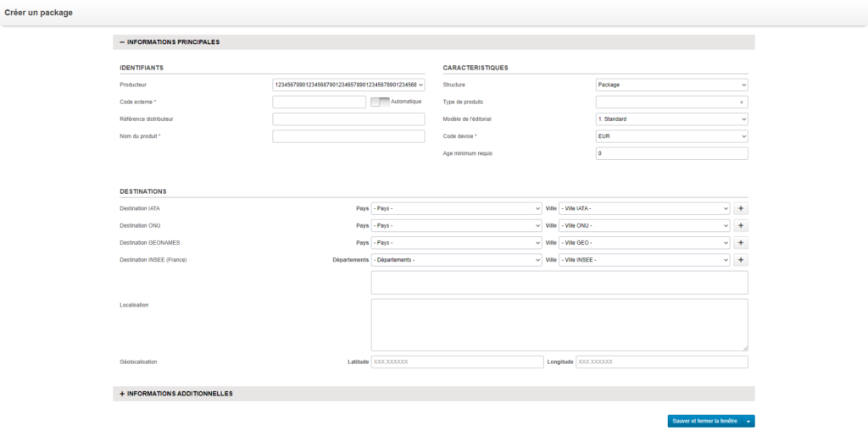Select the Code devise EUR dropdown
This screenshot has width=868, height=431.
(x=671, y=136)
